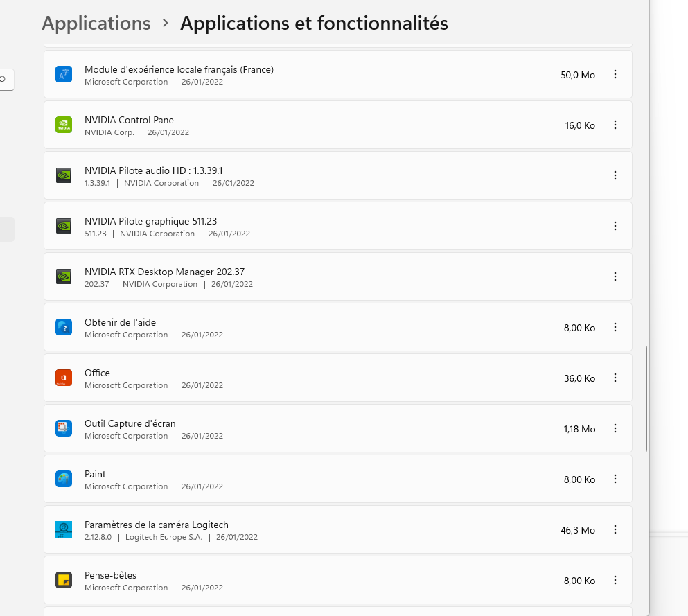
Task: Open options for Paramètres de la caméra Logitech
Action: pyautogui.click(x=615, y=529)
